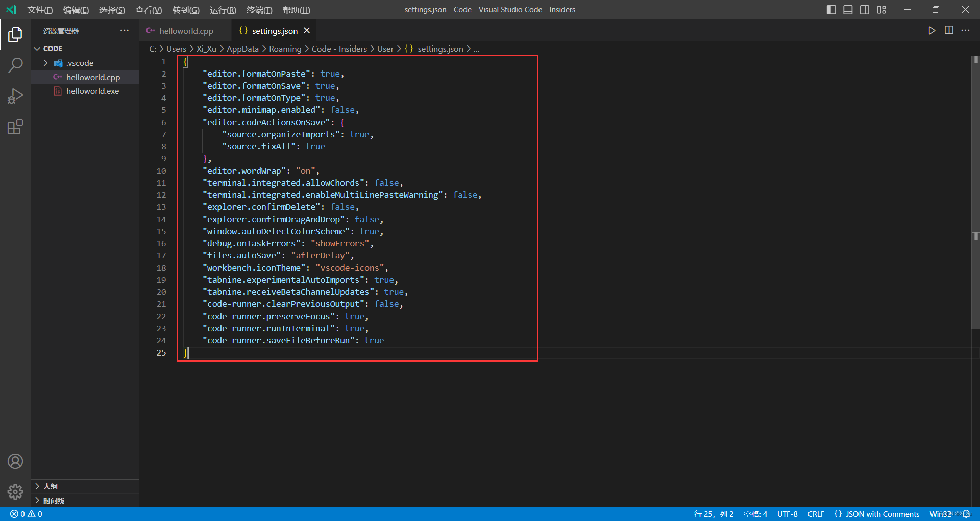Toggle the Panel visibility icon
The width and height of the screenshot is (980, 521).
pos(848,9)
